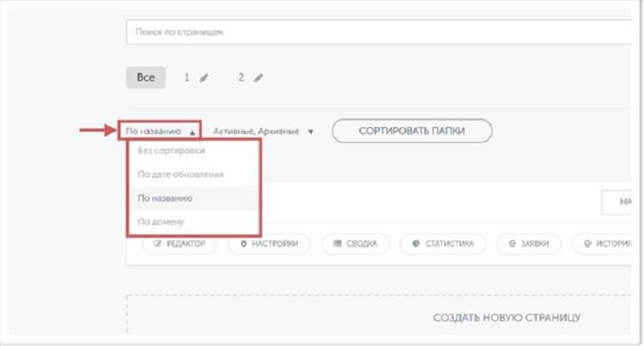644x346 pixels.
Task: Pick По домену sorting option
Action: click(x=193, y=222)
